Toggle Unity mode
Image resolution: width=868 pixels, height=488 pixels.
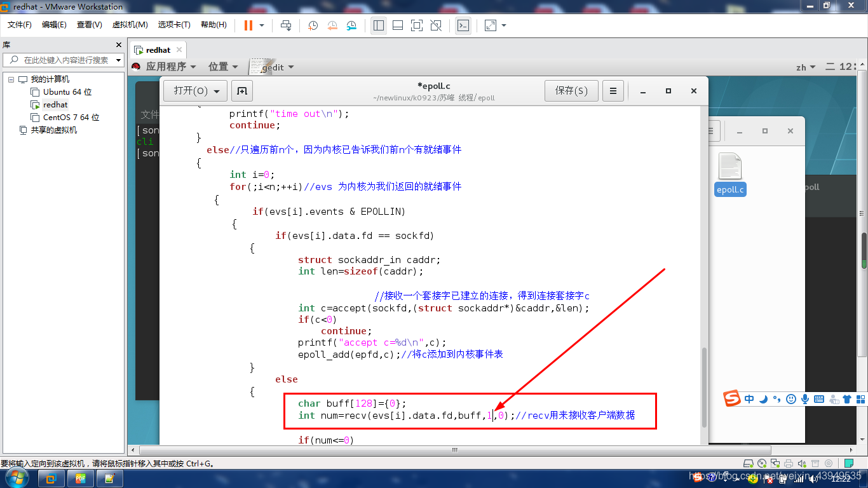(x=436, y=25)
